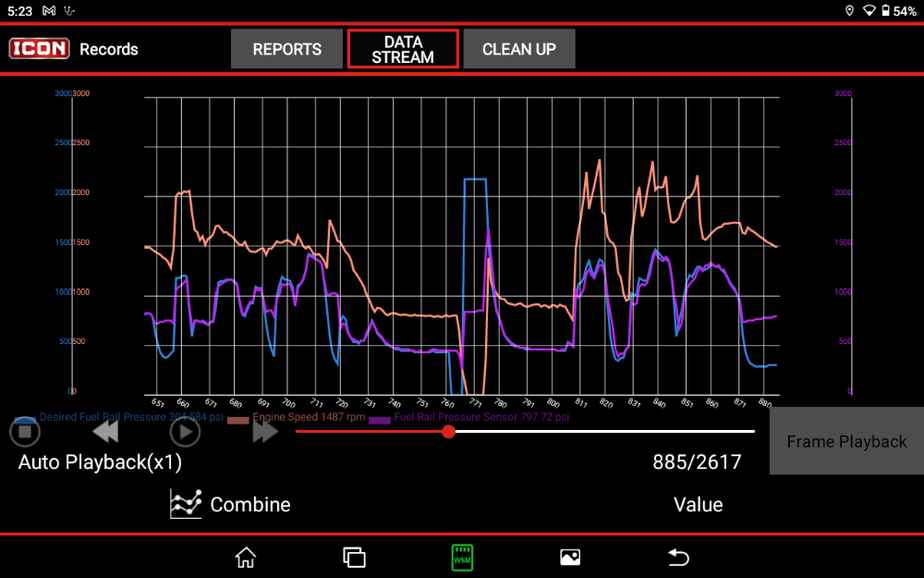Tap the back arrow navigation icon

click(678, 557)
